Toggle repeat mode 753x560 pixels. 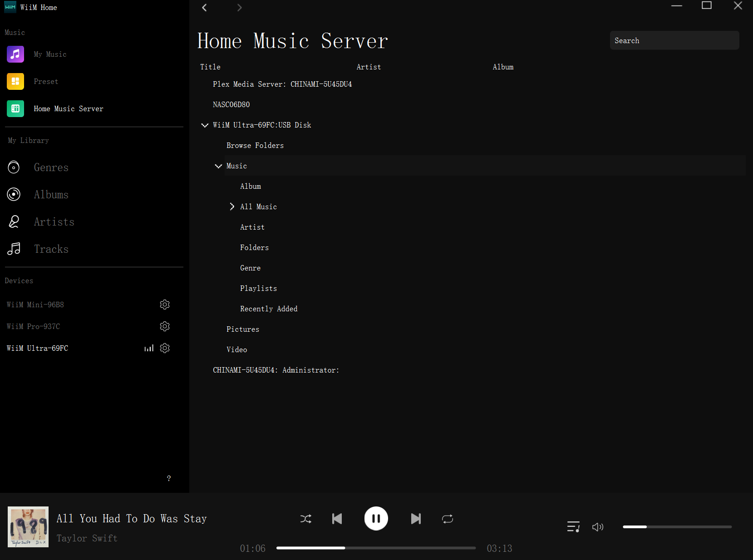pos(448,519)
